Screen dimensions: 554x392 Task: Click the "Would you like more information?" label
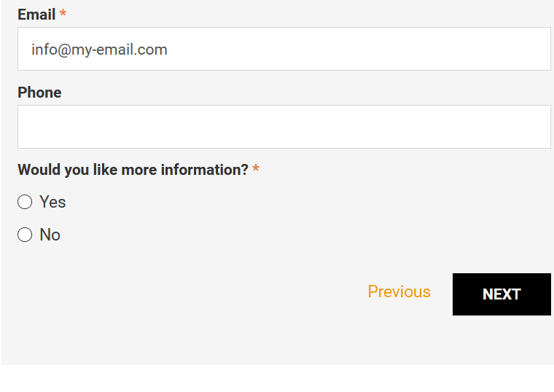(x=133, y=170)
